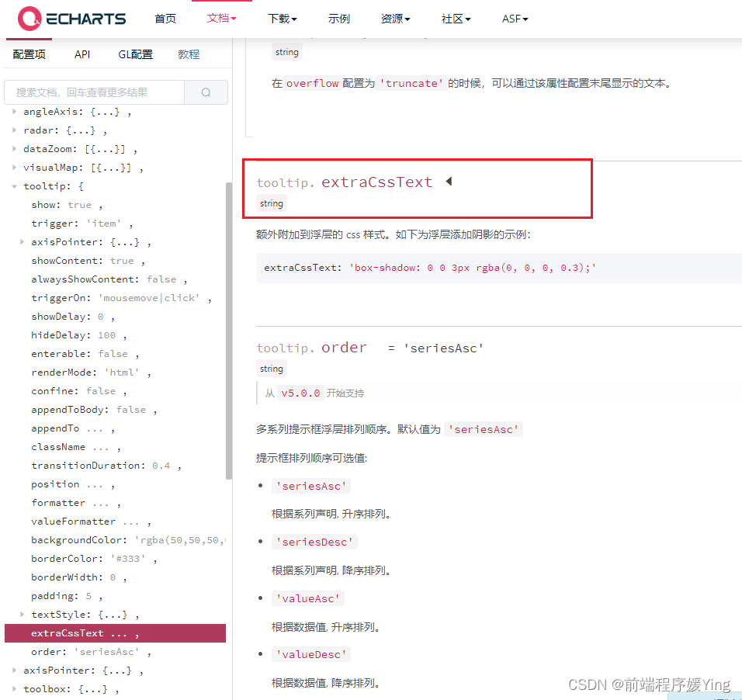Open the 社区 dropdown menu

point(456,19)
